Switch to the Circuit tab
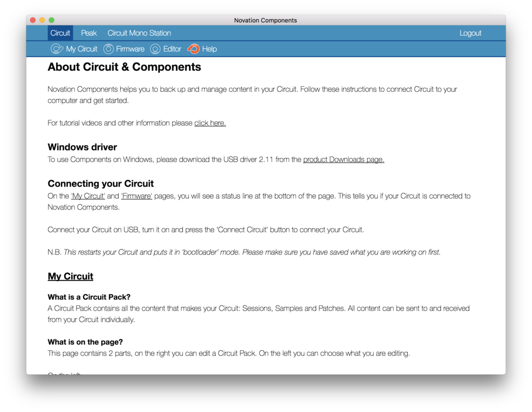Image resolution: width=532 pixels, height=412 pixels. pyautogui.click(x=60, y=33)
